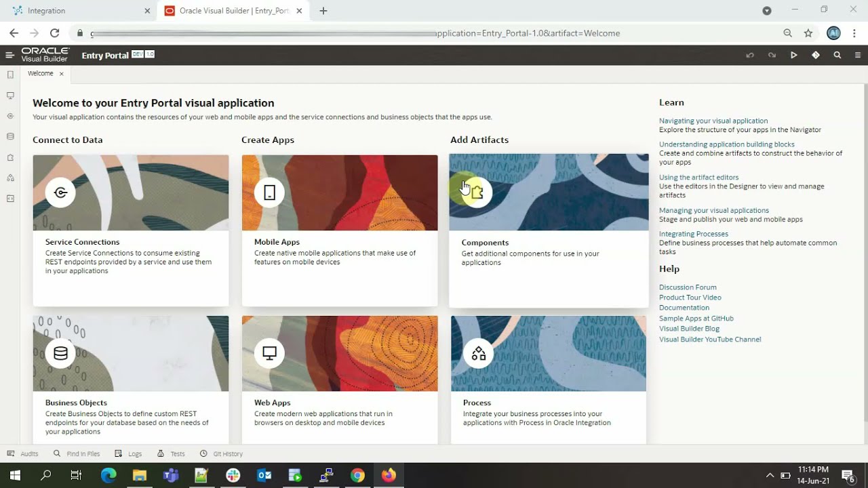The height and width of the screenshot is (488, 868).
Task: Open the Tests panel in bottom bar
Action: coord(171,453)
